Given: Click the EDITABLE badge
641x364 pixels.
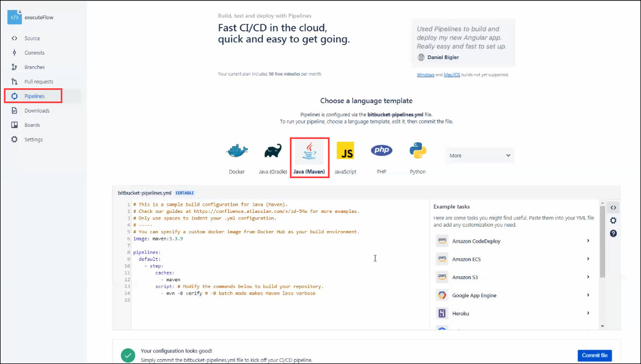Looking at the screenshot, I should tap(185, 193).
